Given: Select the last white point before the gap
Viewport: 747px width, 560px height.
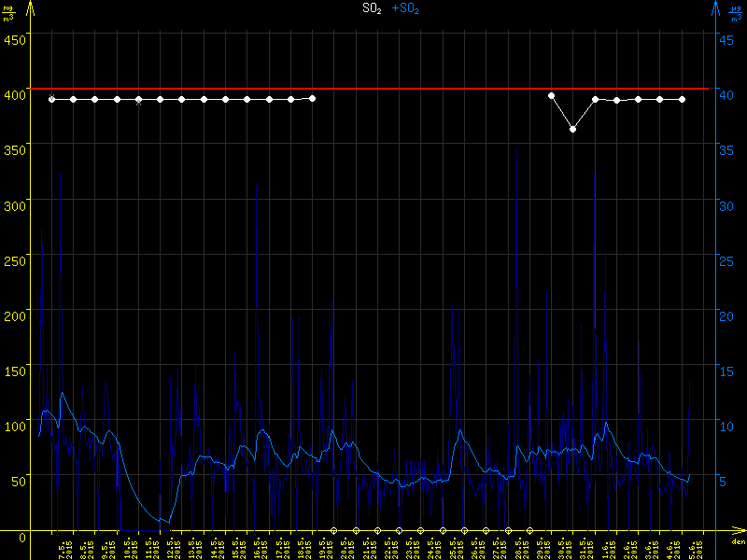Looking at the screenshot, I should pos(312,98).
